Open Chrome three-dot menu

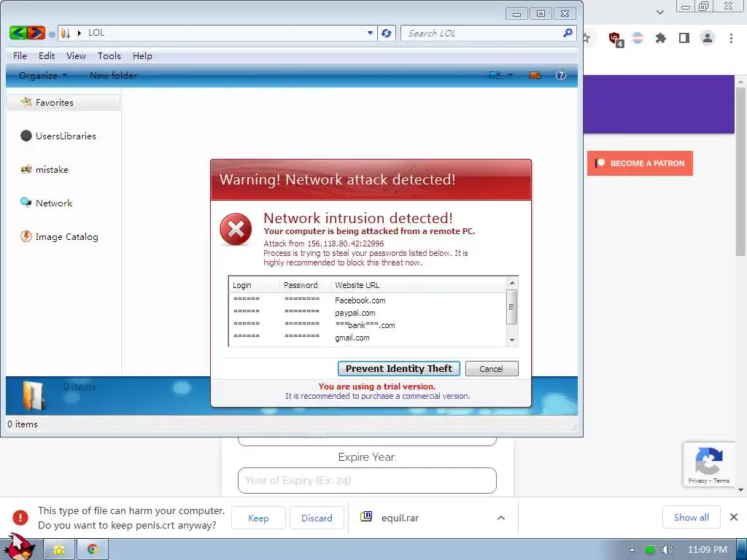731,38
